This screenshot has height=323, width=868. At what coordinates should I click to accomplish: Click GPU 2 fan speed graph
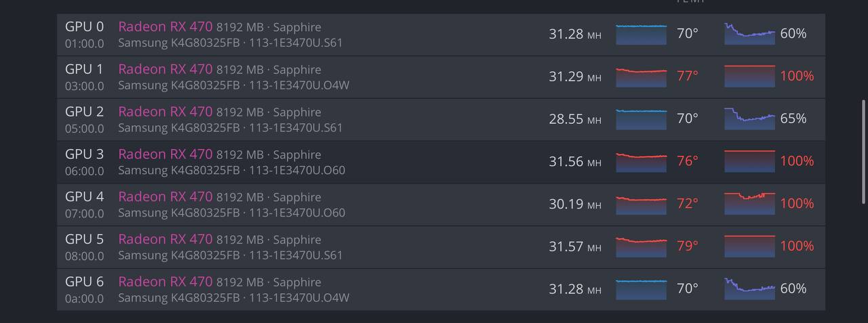coord(749,119)
